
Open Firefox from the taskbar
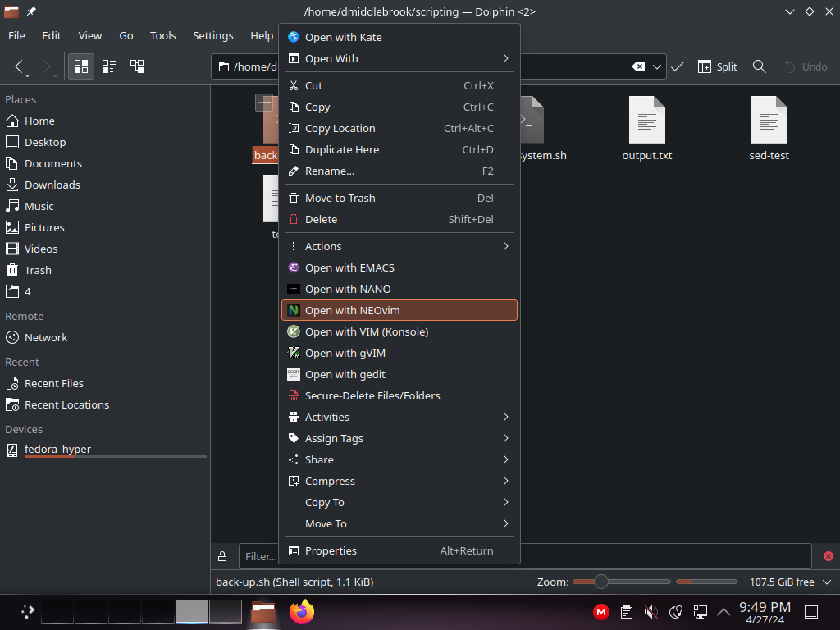coord(302,612)
